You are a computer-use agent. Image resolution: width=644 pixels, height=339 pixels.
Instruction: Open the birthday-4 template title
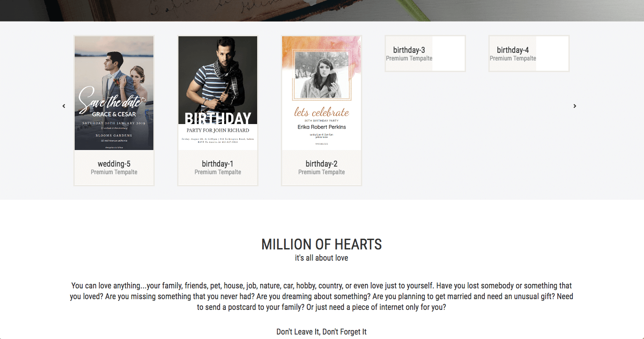click(x=513, y=50)
